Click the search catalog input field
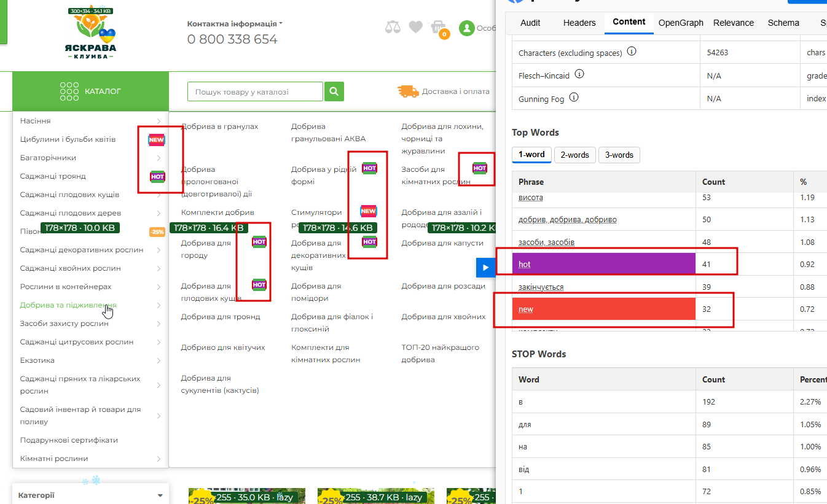 (x=255, y=91)
